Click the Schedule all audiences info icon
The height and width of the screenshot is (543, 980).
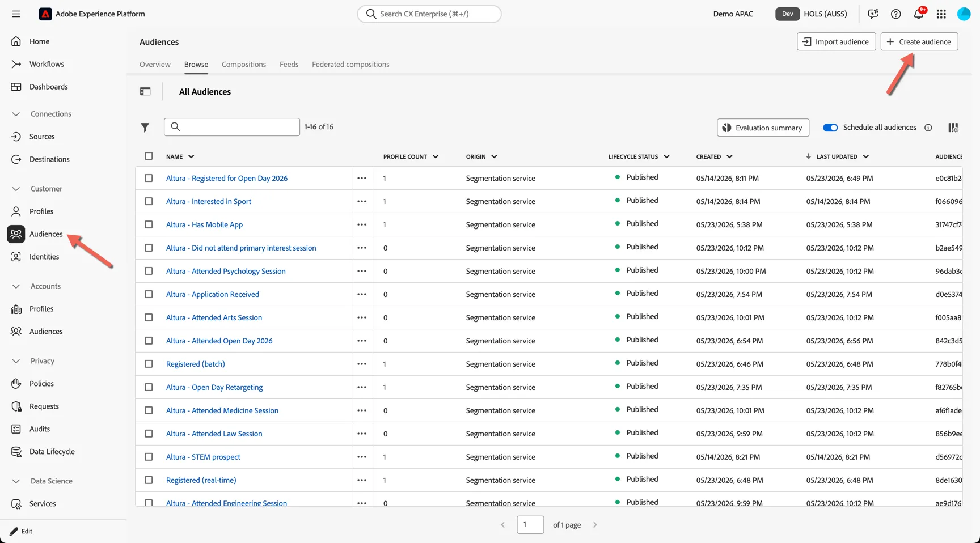point(928,128)
